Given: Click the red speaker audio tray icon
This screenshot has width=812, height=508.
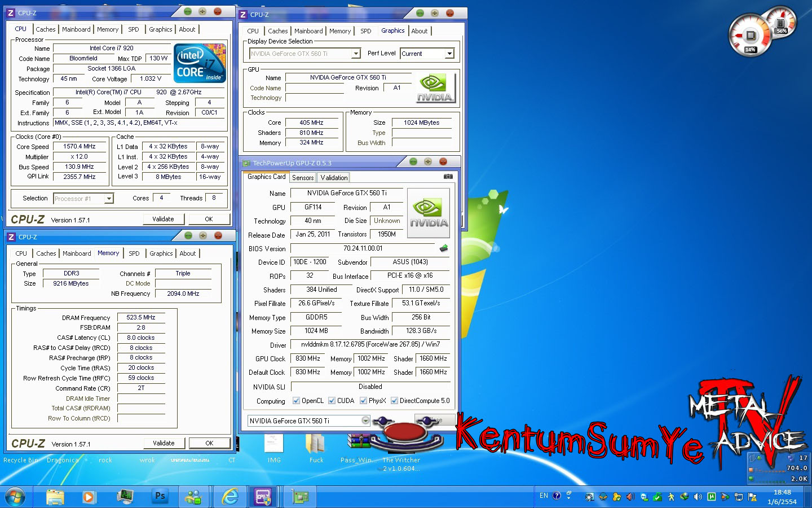Looking at the screenshot, I should [630, 497].
